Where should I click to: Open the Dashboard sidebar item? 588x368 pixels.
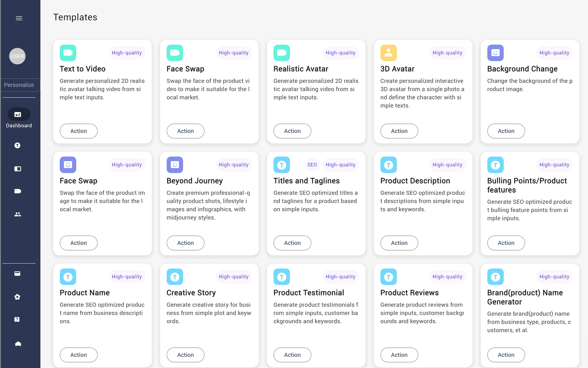tap(19, 118)
